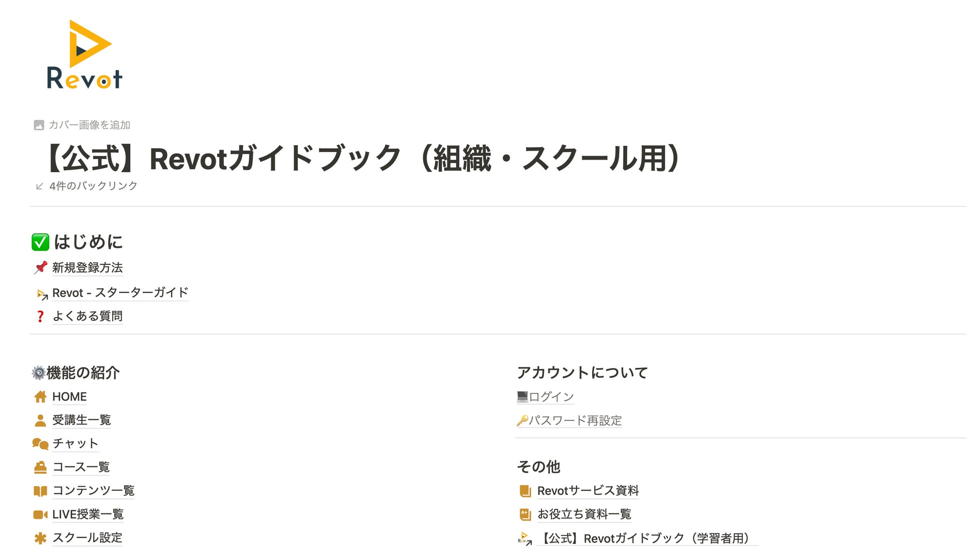Click the house icon beside HOME
Image resolution: width=976 pixels, height=560 pixels.
(40, 397)
